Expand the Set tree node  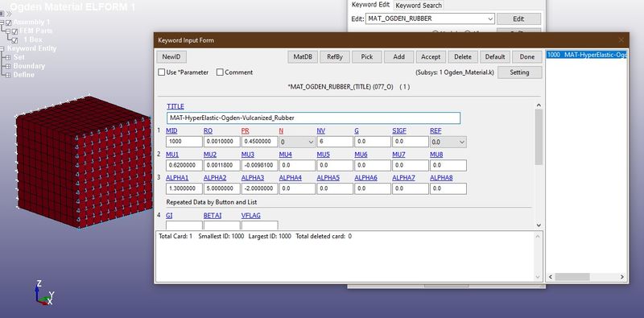tap(8, 57)
